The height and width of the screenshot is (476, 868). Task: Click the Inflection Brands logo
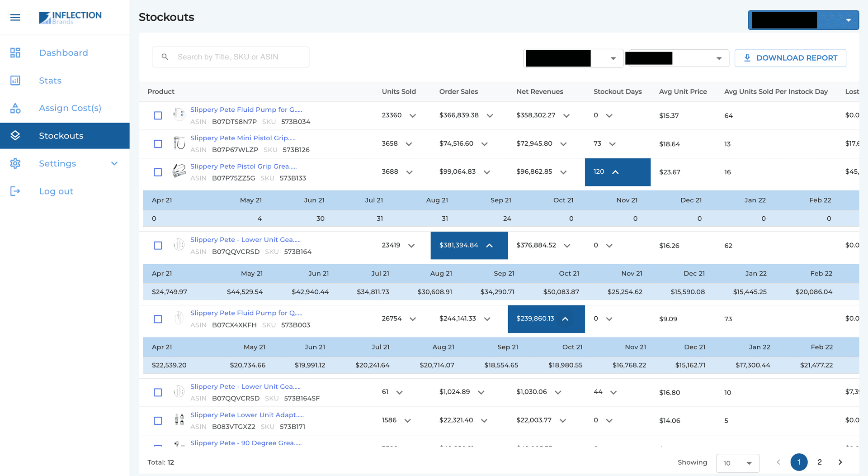71,17
